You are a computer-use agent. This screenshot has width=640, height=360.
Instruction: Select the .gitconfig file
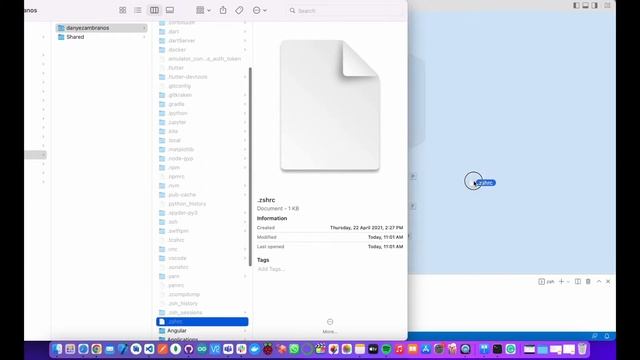click(x=202, y=86)
